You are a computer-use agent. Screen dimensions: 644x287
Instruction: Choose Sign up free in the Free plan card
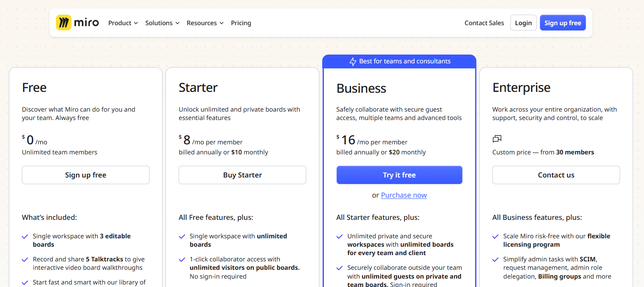tap(86, 175)
